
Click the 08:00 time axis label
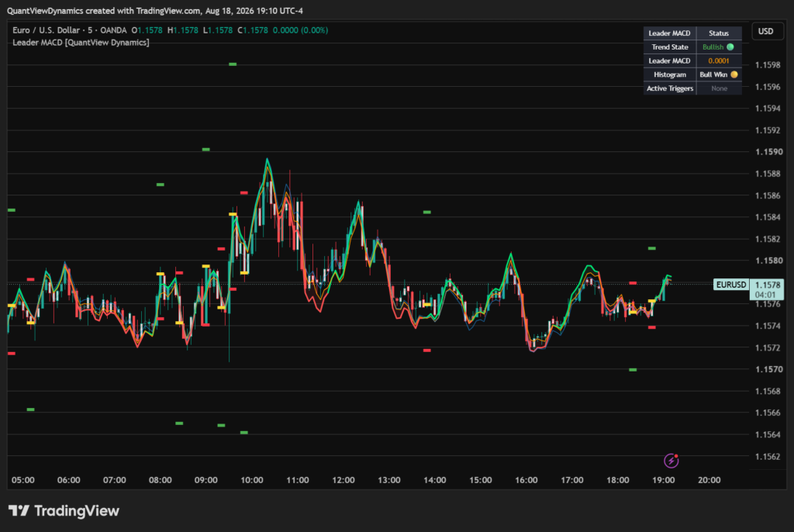(x=160, y=480)
